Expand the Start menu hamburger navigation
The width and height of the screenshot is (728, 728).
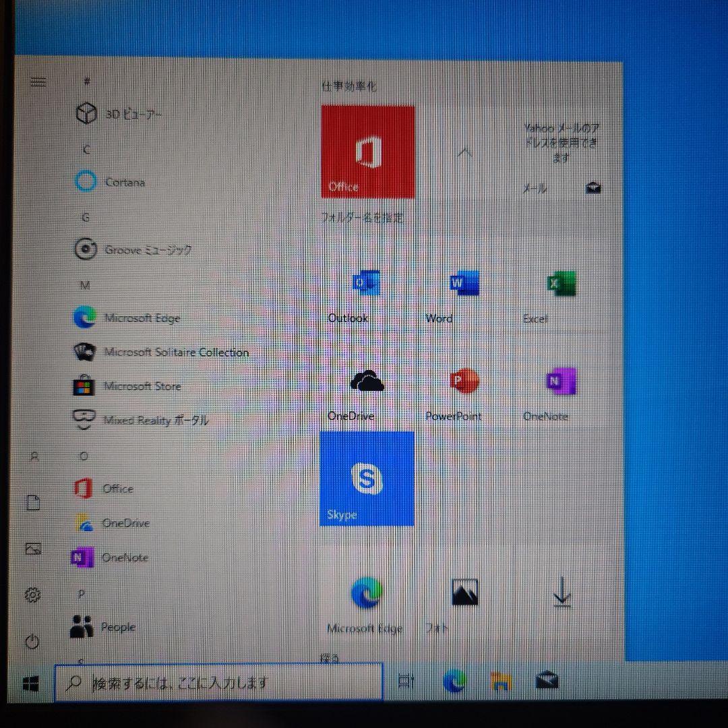38,82
